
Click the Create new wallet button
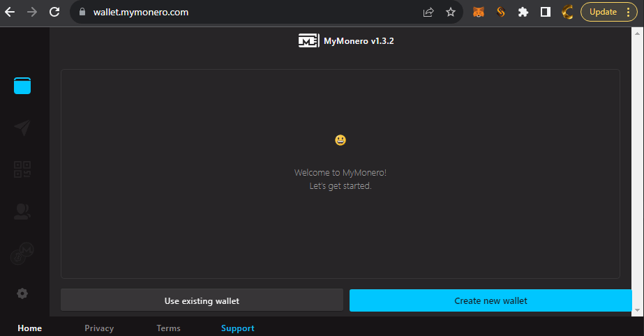(x=491, y=300)
